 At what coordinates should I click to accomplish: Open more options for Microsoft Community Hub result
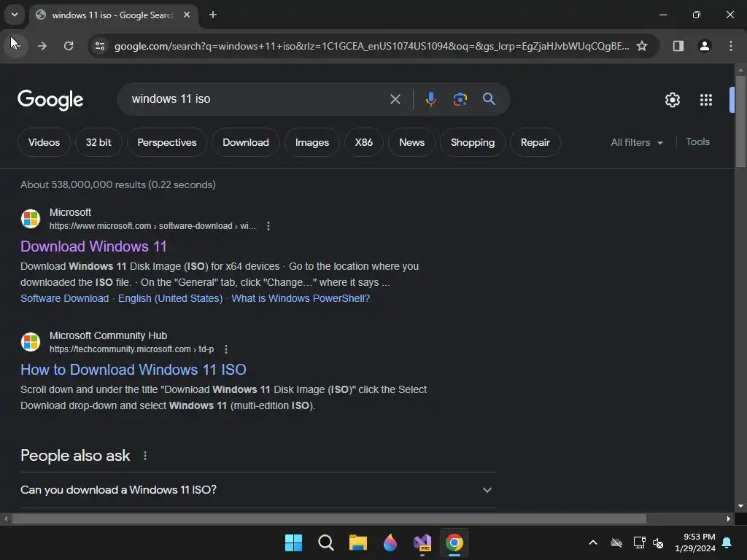point(226,349)
